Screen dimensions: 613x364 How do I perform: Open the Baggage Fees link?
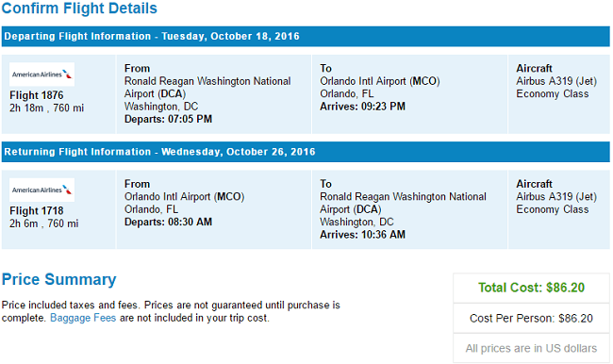coord(83,318)
